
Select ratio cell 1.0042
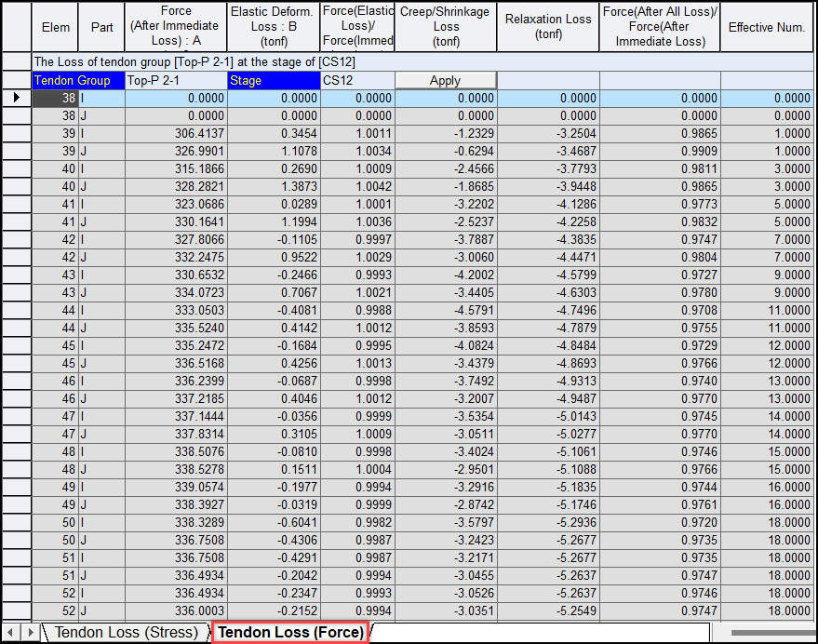point(357,186)
